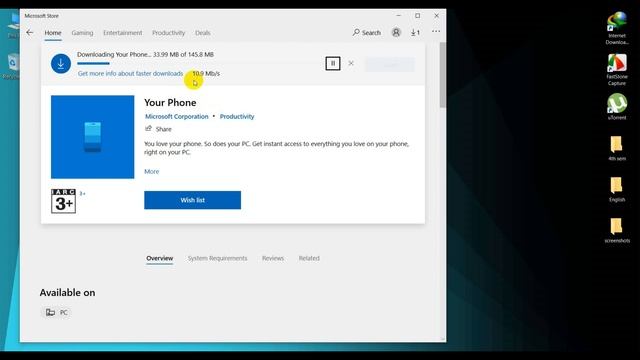Open the Productivity category link
The image size is (640, 360).
pos(237,116)
